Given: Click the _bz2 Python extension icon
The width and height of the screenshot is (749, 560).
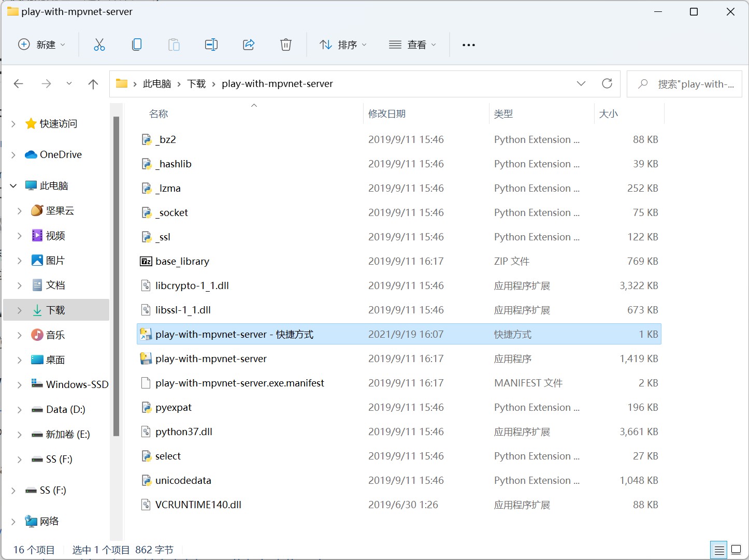Looking at the screenshot, I should point(147,140).
